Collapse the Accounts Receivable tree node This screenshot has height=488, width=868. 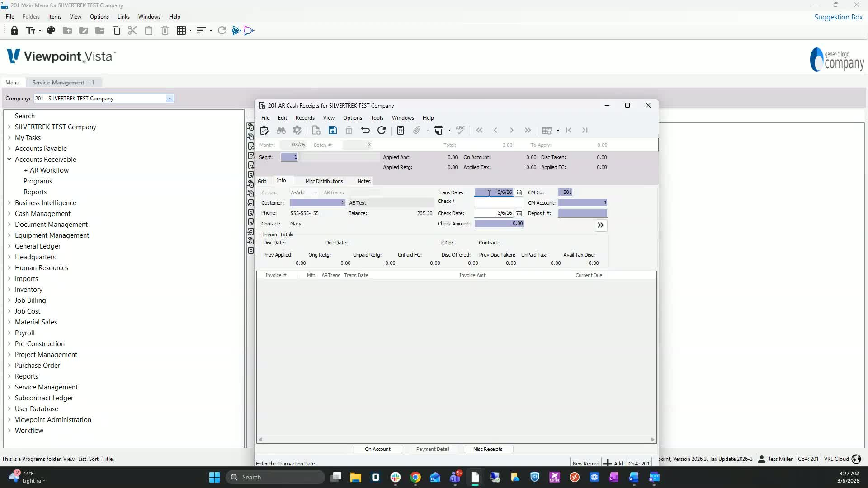click(x=9, y=160)
